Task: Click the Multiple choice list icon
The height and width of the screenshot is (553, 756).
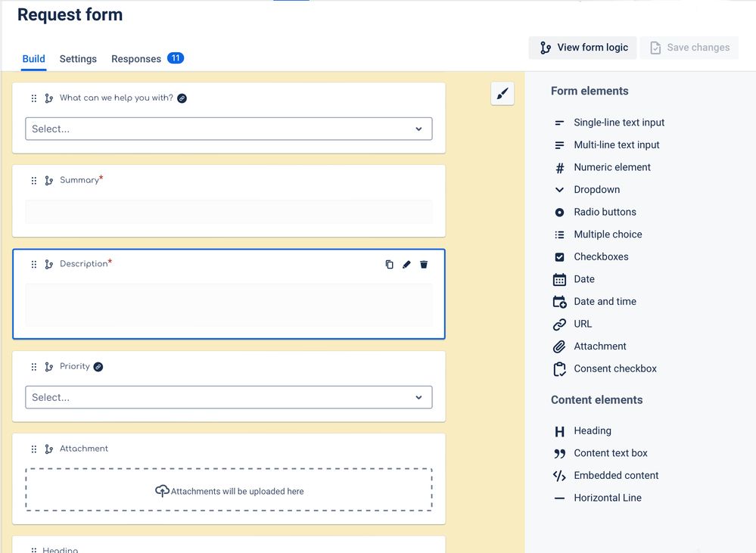Action: tap(559, 235)
